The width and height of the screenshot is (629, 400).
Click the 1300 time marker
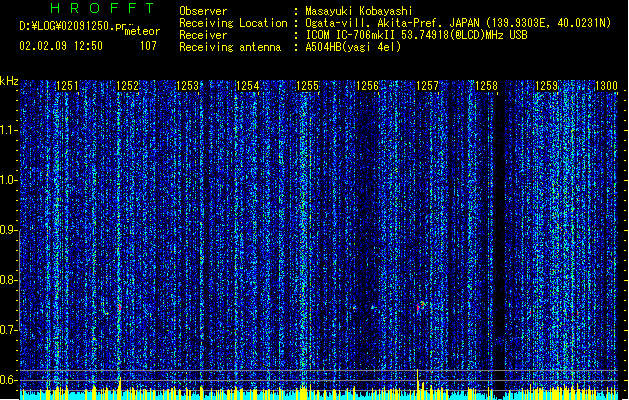[x=606, y=86]
